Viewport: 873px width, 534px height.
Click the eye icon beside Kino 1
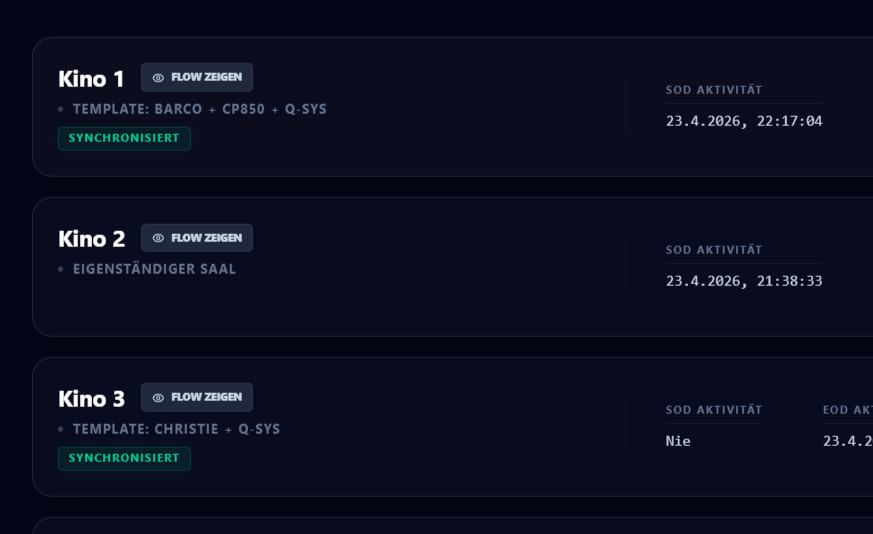click(x=158, y=78)
